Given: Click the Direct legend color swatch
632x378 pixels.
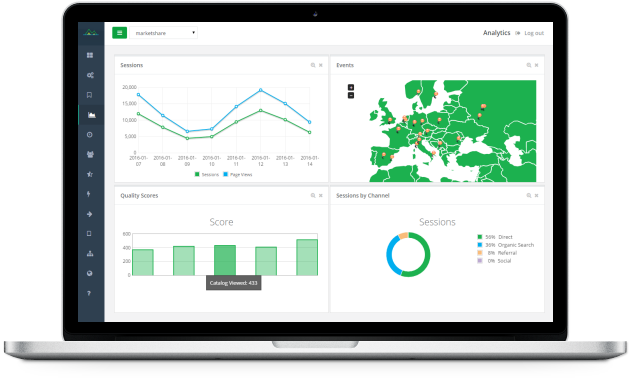Looking at the screenshot, I should point(480,237).
